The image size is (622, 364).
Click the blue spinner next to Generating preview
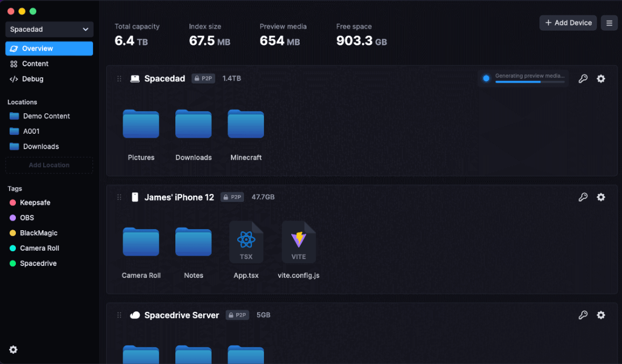486,78
